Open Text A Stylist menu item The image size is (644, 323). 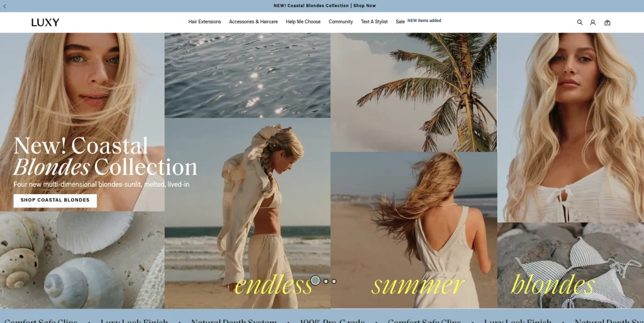374,22
